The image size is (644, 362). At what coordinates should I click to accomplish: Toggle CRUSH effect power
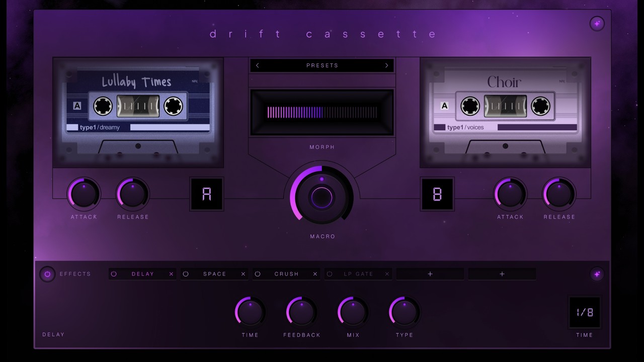coord(258,274)
